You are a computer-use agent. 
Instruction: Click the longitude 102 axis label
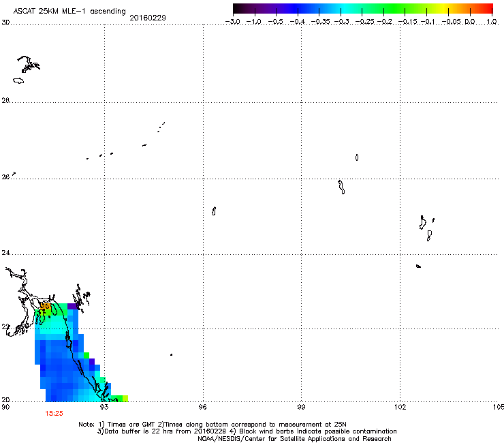click(400, 407)
